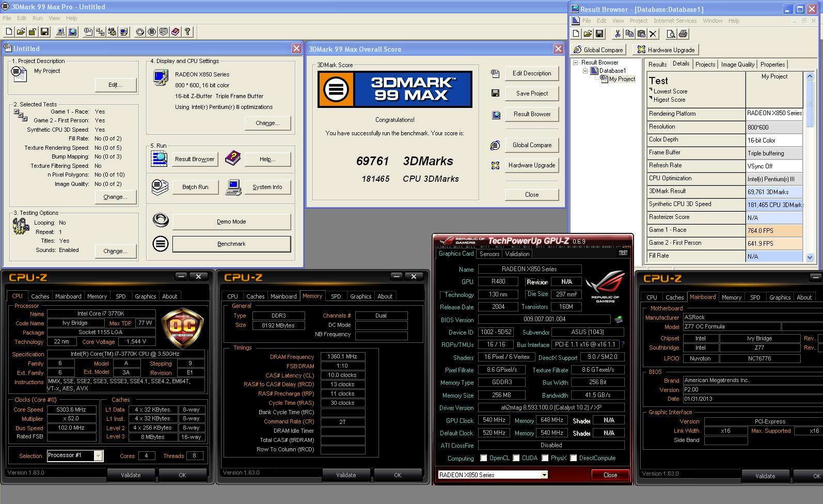The height and width of the screenshot is (504, 823).
Task: Click Change... button under Testing Options
Action: (115, 251)
